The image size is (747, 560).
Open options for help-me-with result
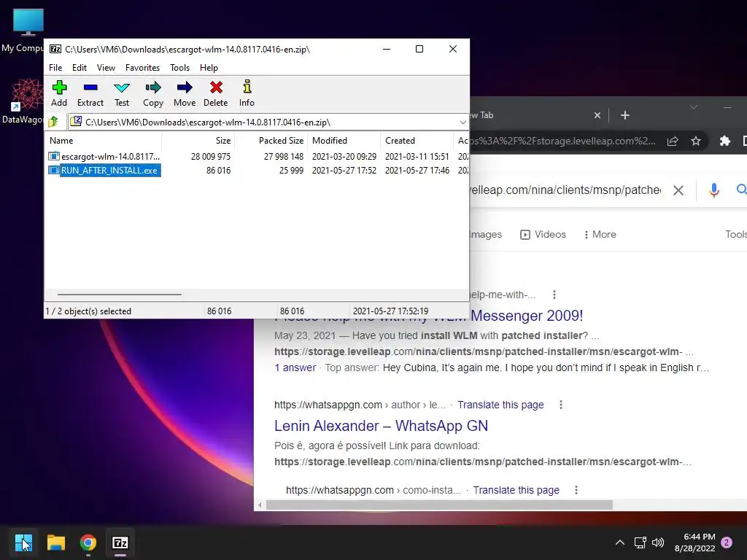554,295
